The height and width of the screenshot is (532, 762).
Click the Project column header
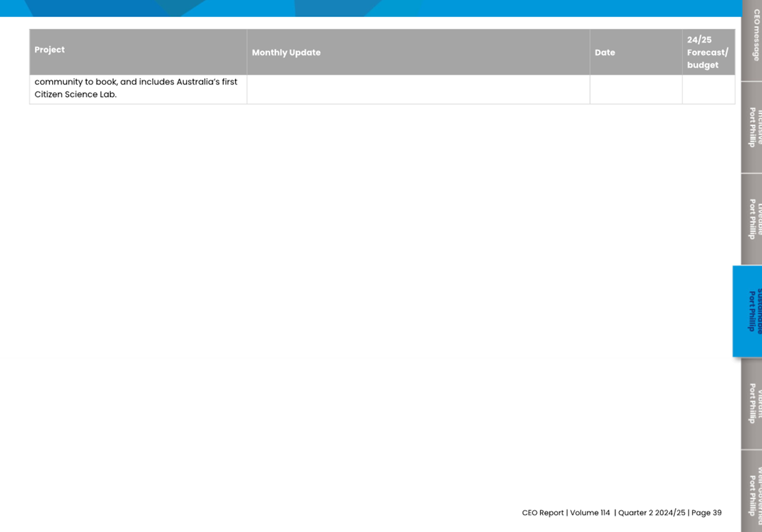49,50
